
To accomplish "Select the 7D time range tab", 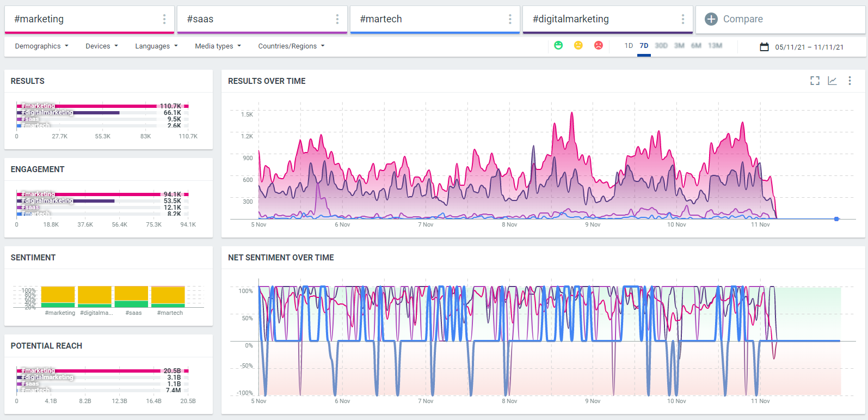I will coord(644,46).
